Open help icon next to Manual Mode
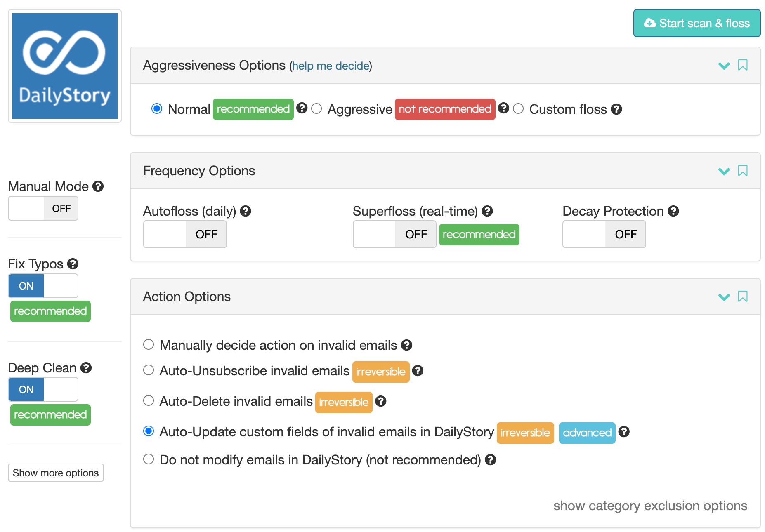765x532 pixels. [x=98, y=186]
